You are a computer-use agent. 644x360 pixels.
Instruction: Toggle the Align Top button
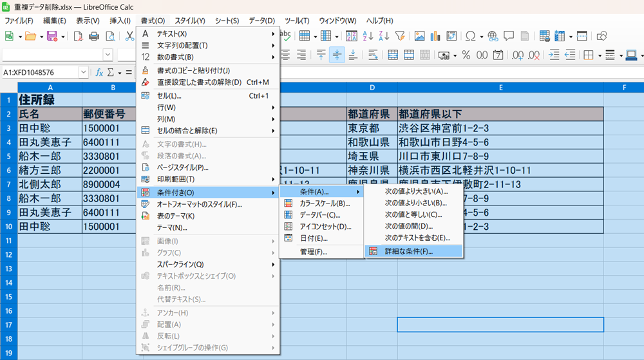pyautogui.click(x=320, y=55)
